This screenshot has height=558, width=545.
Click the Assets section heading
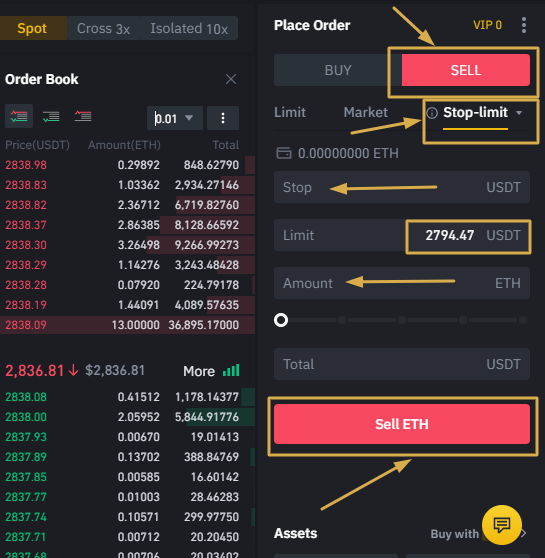click(295, 533)
